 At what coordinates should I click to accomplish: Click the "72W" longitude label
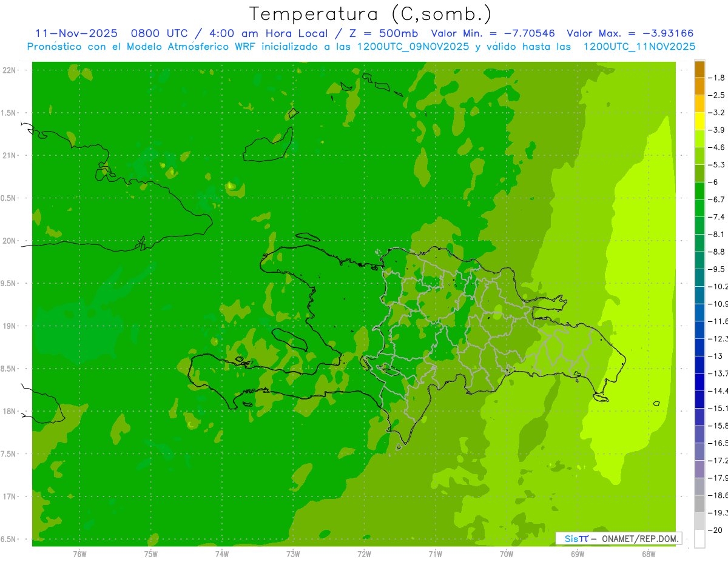pyautogui.click(x=364, y=554)
